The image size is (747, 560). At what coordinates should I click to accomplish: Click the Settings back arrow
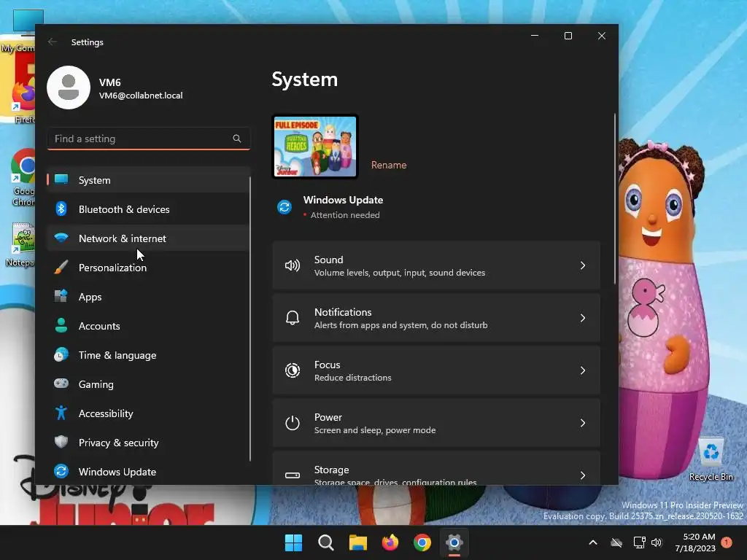[53, 42]
